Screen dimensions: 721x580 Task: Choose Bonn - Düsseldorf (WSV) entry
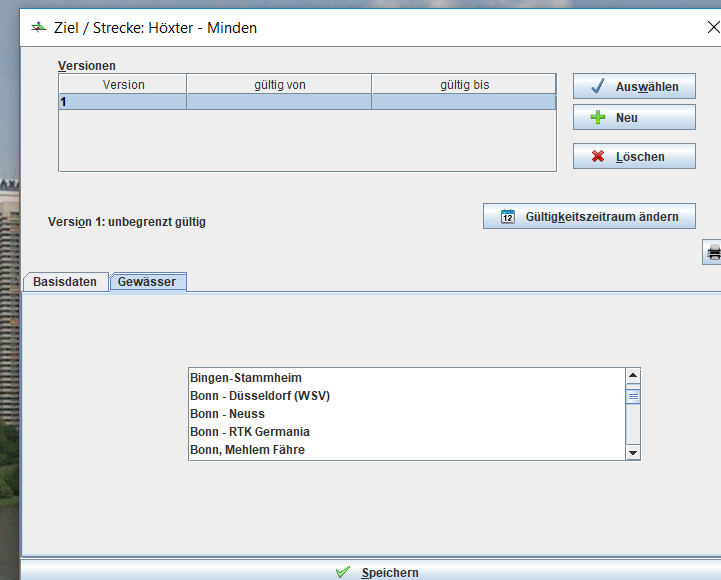(260, 396)
